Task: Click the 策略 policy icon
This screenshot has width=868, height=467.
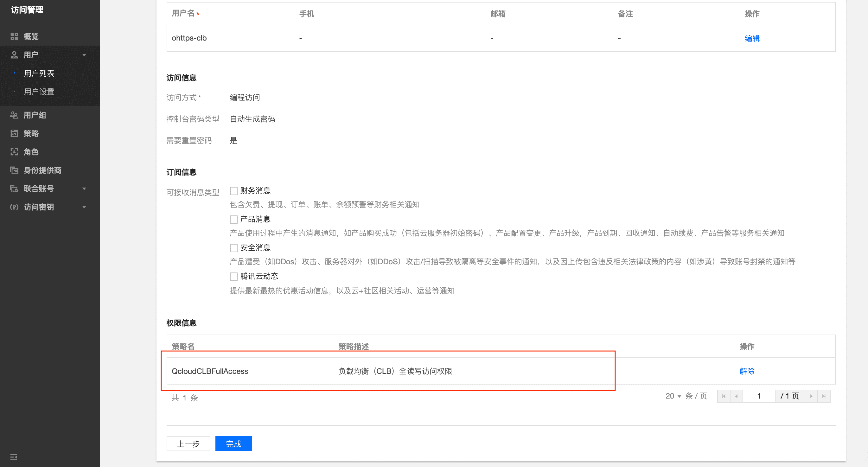Action: tap(14, 133)
